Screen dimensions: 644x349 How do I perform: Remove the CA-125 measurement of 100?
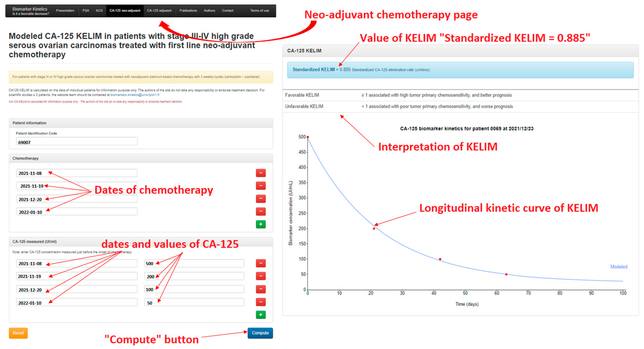tap(260, 289)
